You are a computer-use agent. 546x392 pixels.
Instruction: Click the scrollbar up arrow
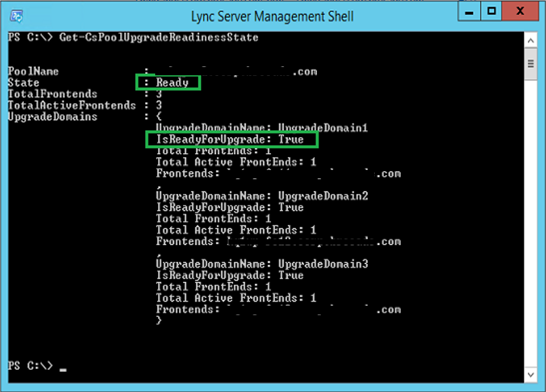530,41
